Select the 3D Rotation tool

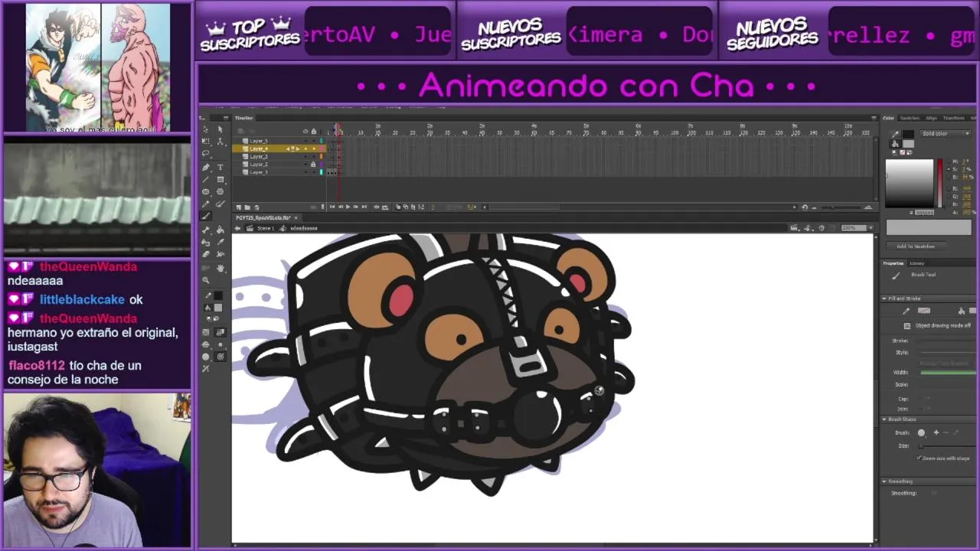pyautogui.click(x=220, y=141)
